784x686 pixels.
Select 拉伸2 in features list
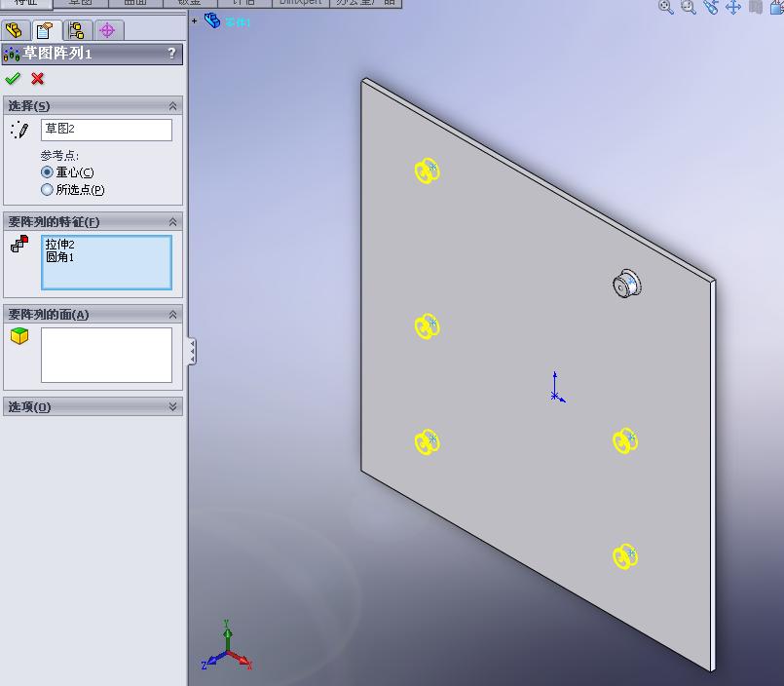tap(60, 245)
